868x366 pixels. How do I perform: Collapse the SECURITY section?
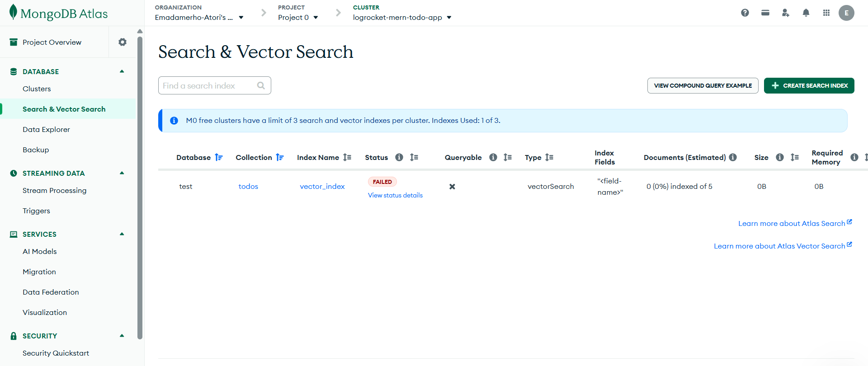tap(122, 336)
